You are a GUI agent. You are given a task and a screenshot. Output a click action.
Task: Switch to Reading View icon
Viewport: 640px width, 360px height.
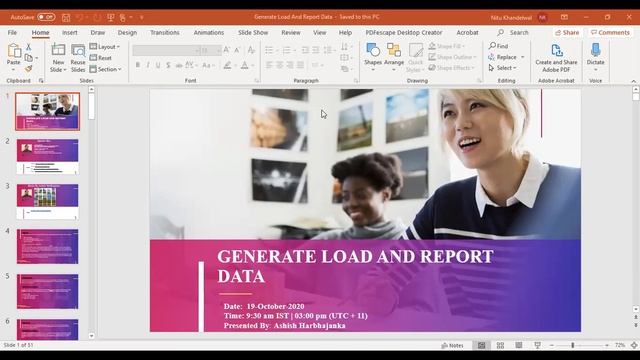[x=519, y=345]
